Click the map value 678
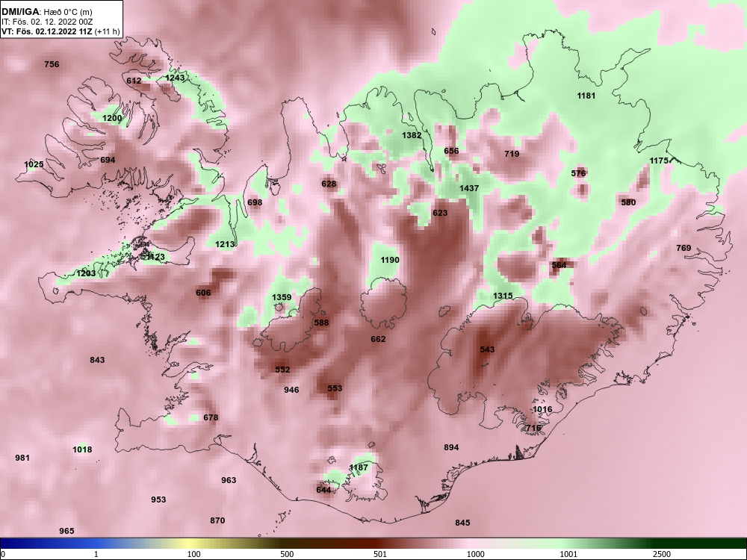Screen dimensions: 747x560 (x=211, y=417)
